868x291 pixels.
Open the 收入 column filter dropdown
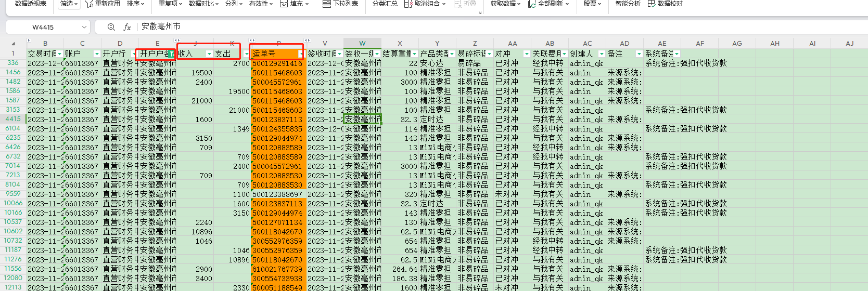tap(209, 54)
